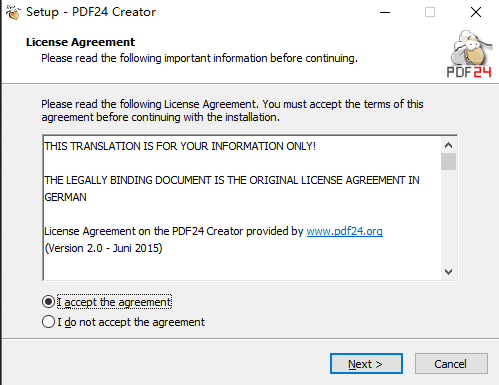Click the 'Setup - PDF24 Creator' title bar text
Viewport: 499px width, 385px height.
point(91,12)
